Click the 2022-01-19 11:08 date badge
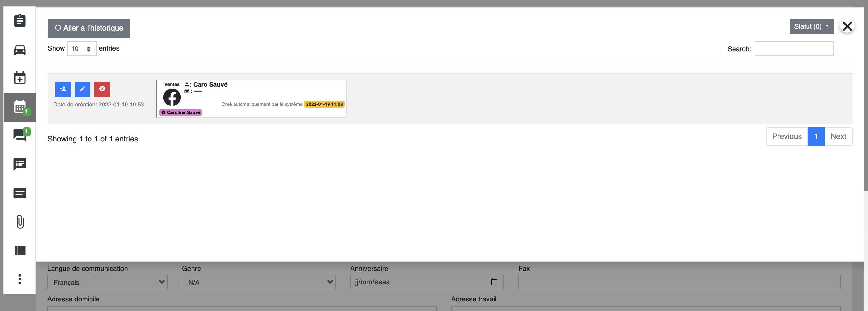 [324, 104]
